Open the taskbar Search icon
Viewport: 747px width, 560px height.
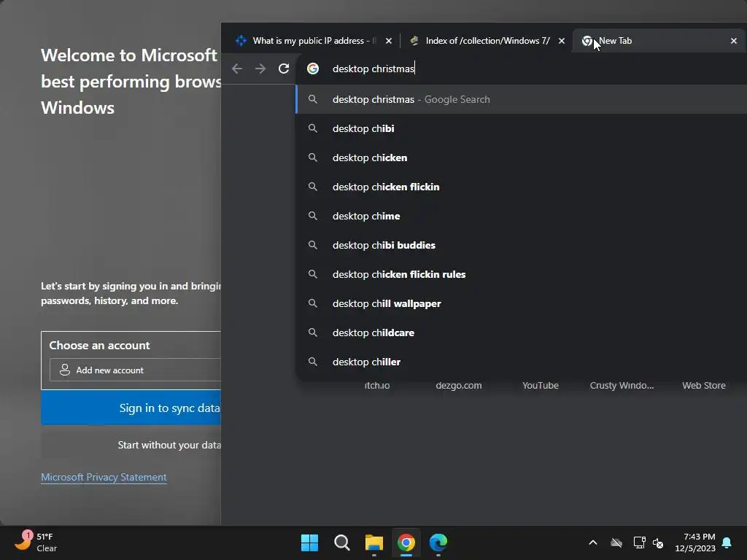pos(341,542)
